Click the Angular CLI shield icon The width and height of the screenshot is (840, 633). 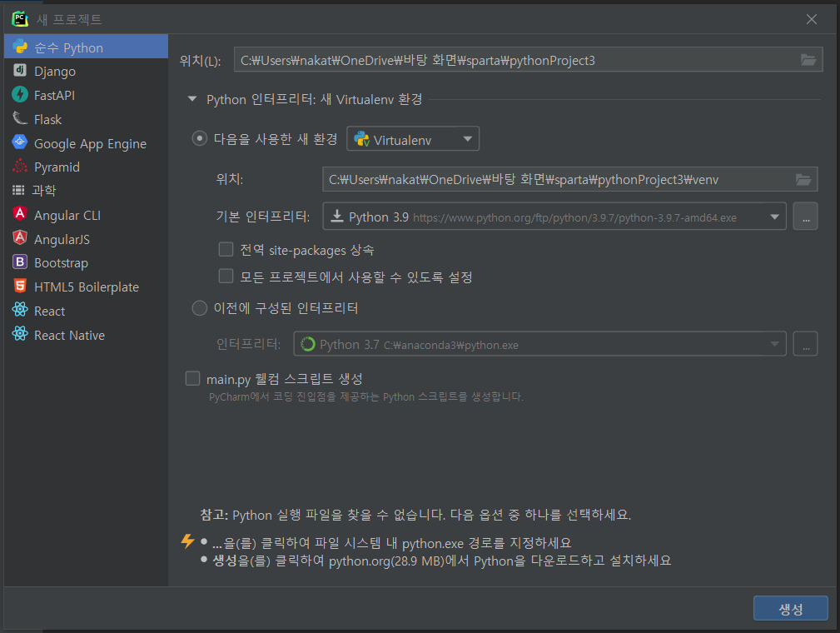[20, 214]
